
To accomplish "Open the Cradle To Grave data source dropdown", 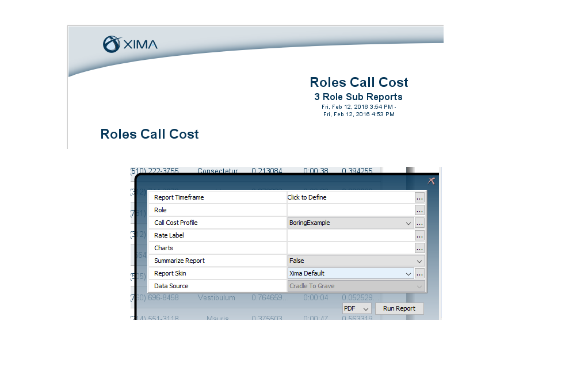I will [x=356, y=286].
